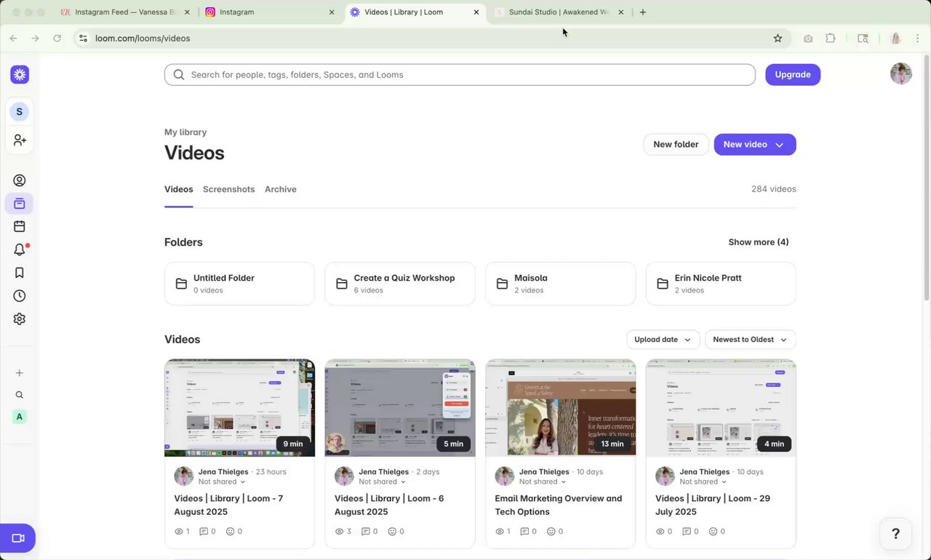Open the Erin Nicole Pratt folder
931x560 pixels.
click(721, 284)
